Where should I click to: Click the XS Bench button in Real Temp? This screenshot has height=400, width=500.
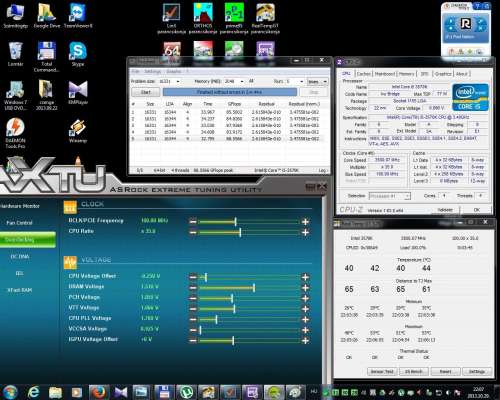click(414, 371)
